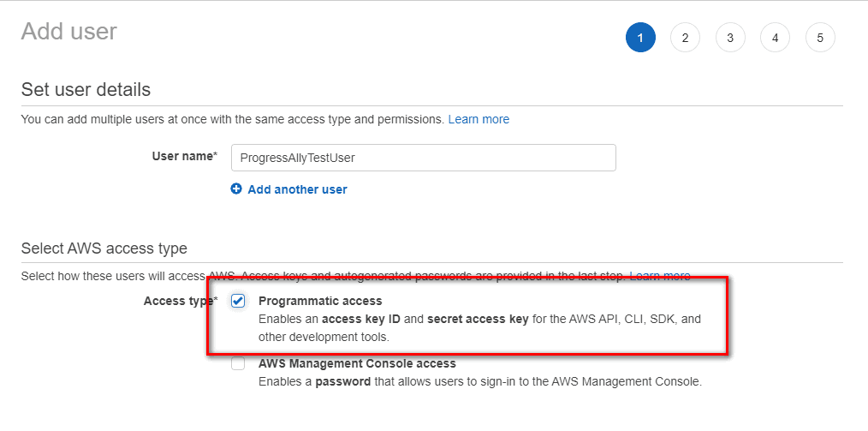The image size is (868, 431).
Task: Click the AWS Management Console access label
Action: coord(357,363)
